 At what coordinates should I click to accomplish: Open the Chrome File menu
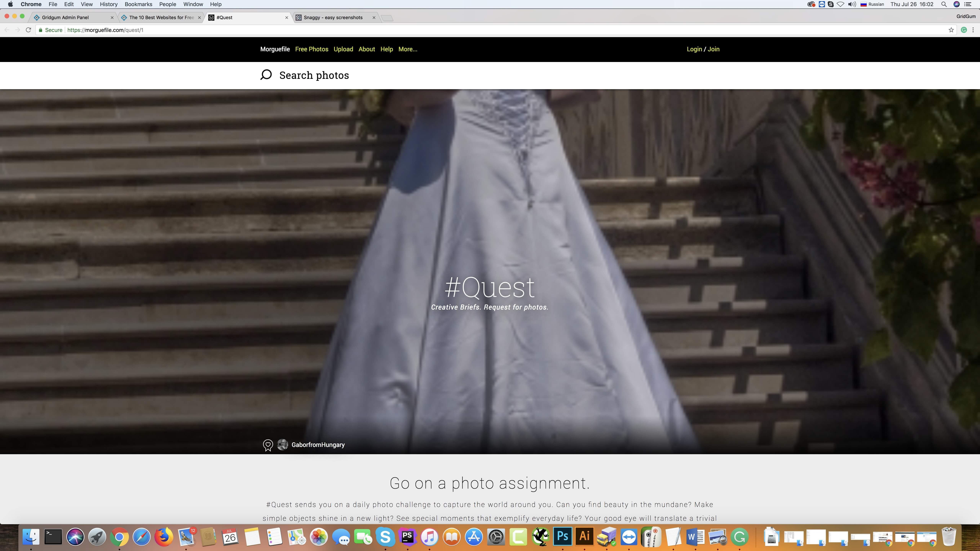click(x=53, y=4)
